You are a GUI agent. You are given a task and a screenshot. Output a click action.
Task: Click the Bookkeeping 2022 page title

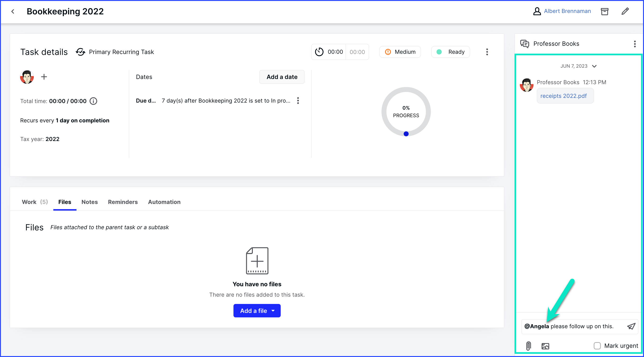pos(65,12)
